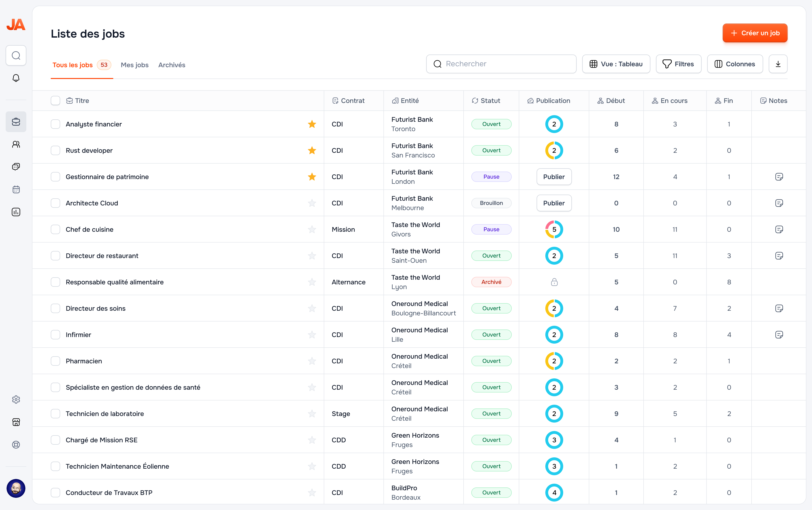Open the Filtres dropdown

tap(678, 64)
